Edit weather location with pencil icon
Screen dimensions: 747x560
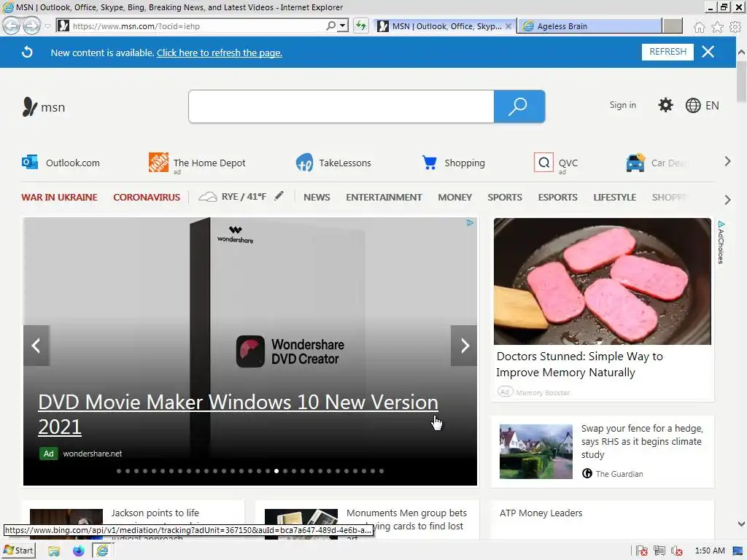[279, 195]
